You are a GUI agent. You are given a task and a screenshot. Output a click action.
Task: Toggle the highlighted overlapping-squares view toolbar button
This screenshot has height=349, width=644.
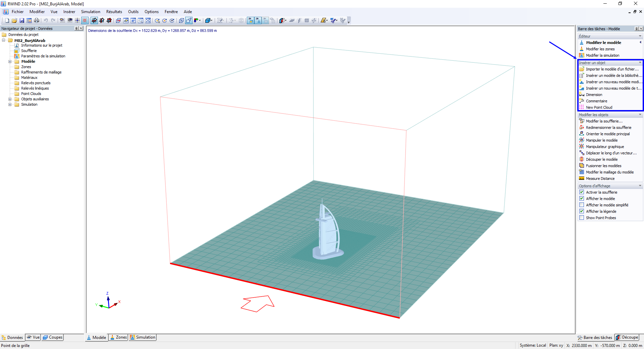pos(189,20)
